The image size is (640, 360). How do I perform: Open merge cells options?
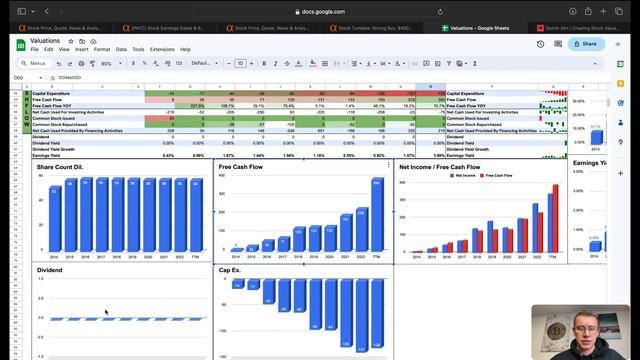tap(339, 64)
